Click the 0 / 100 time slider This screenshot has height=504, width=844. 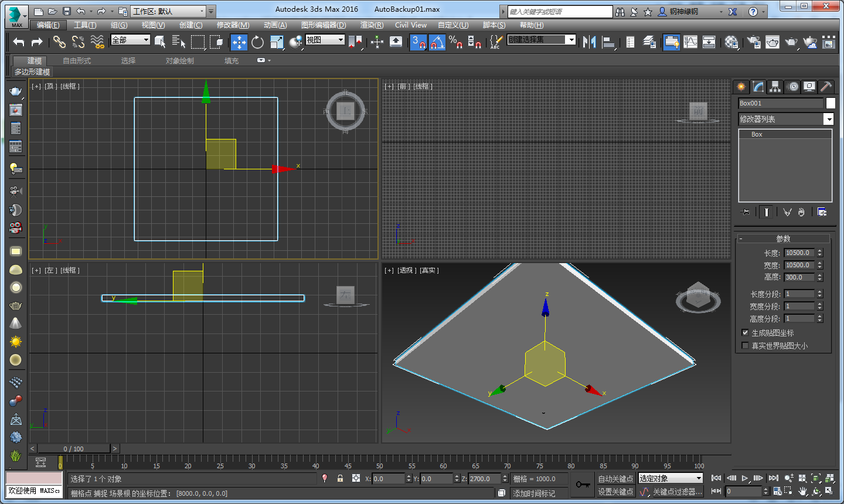pyautogui.click(x=74, y=449)
